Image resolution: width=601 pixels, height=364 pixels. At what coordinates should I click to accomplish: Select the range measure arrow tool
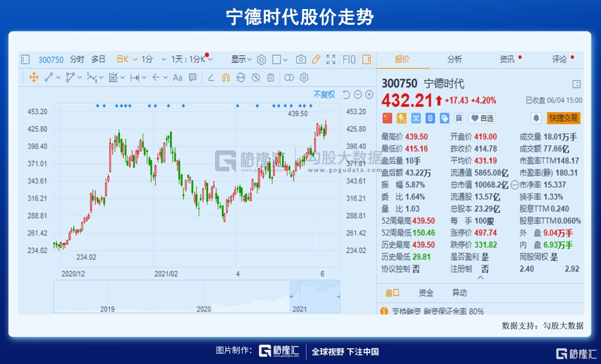(x=135, y=78)
